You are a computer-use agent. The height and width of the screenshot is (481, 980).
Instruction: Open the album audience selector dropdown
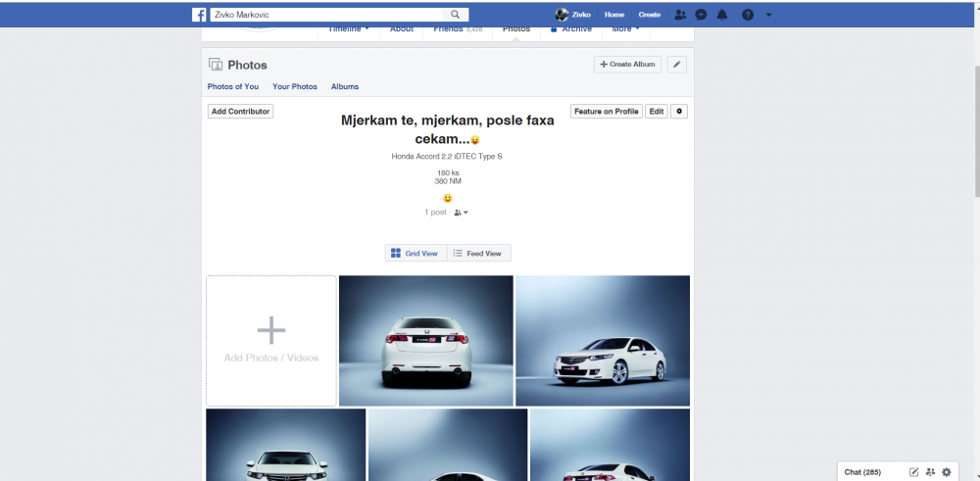coord(462,213)
